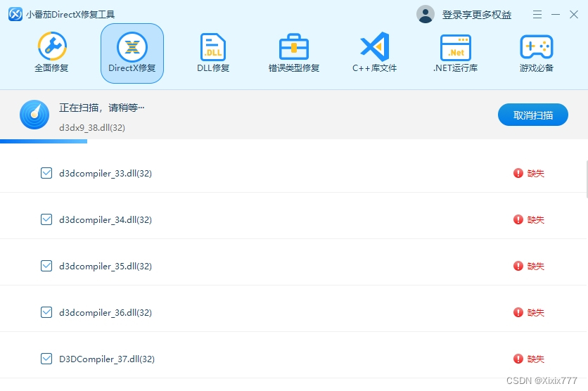This screenshot has height=391, width=588.
Task: Select the d3dcompiler_33.dll(32) file name
Action: coord(106,174)
